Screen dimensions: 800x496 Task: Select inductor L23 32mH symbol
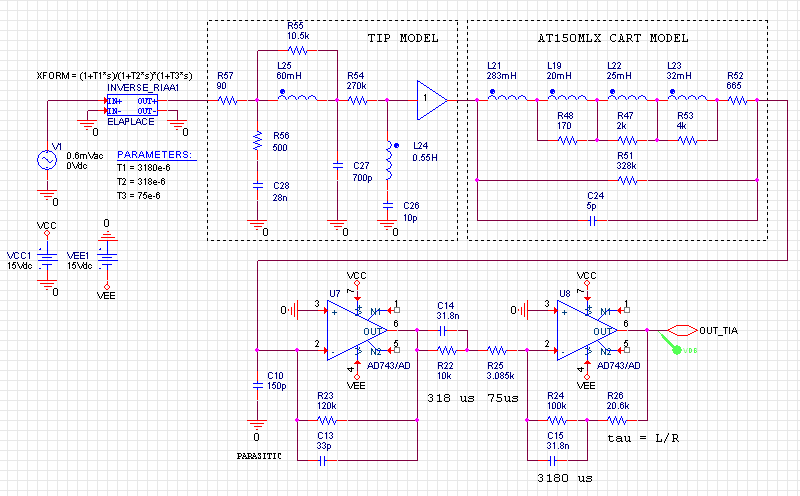point(687,96)
